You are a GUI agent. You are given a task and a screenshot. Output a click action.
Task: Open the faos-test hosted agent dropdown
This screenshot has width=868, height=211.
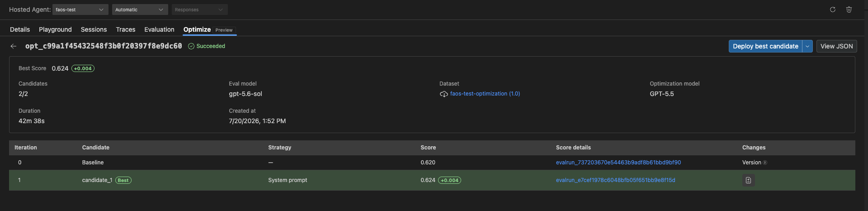coord(80,10)
